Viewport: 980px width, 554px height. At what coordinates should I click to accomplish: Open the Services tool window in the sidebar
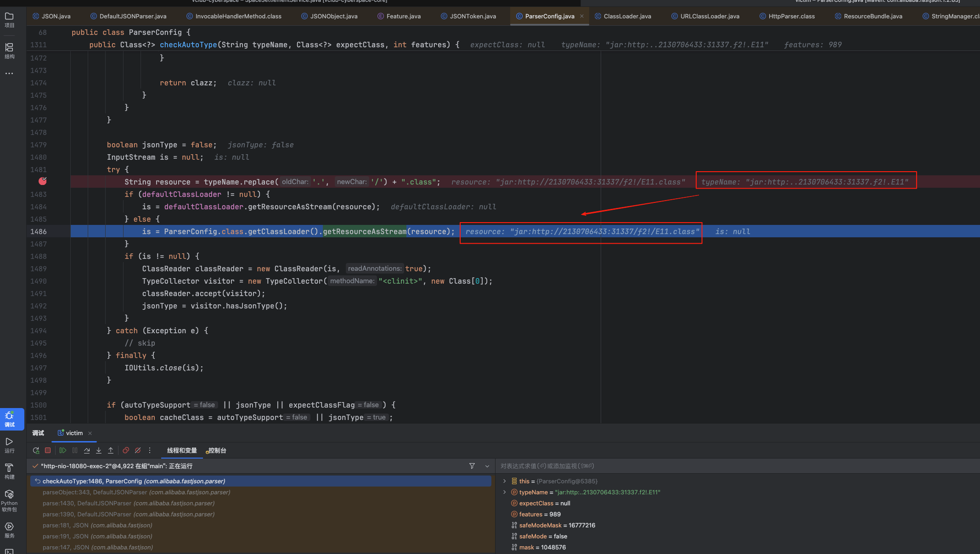(x=9, y=530)
